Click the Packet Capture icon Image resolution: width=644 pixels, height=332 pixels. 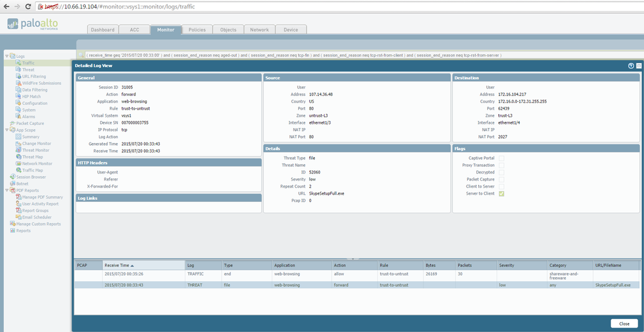pos(13,123)
